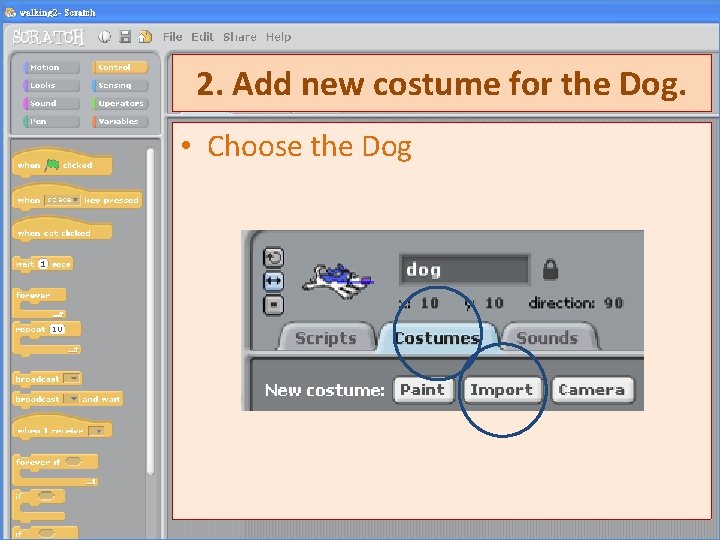This screenshot has width=720, height=540.
Task: Open dropdown in when I receive block
Action: 96,430
